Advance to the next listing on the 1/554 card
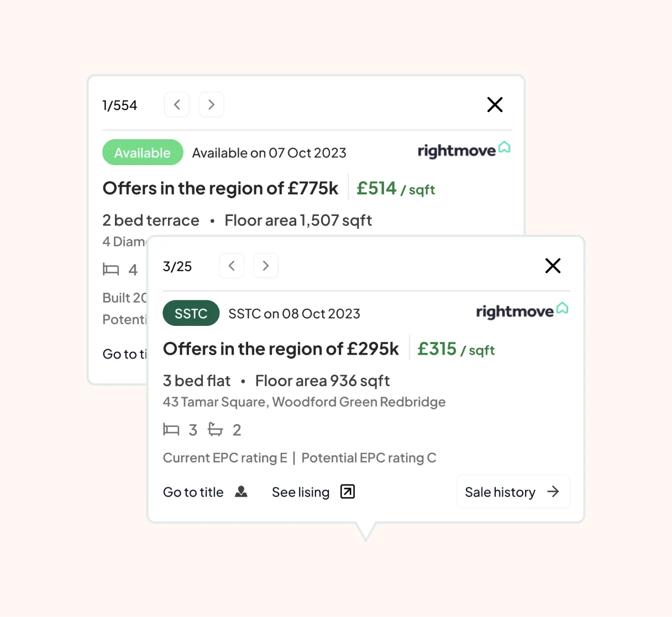The image size is (672, 617). pyautogui.click(x=211, y=104)
